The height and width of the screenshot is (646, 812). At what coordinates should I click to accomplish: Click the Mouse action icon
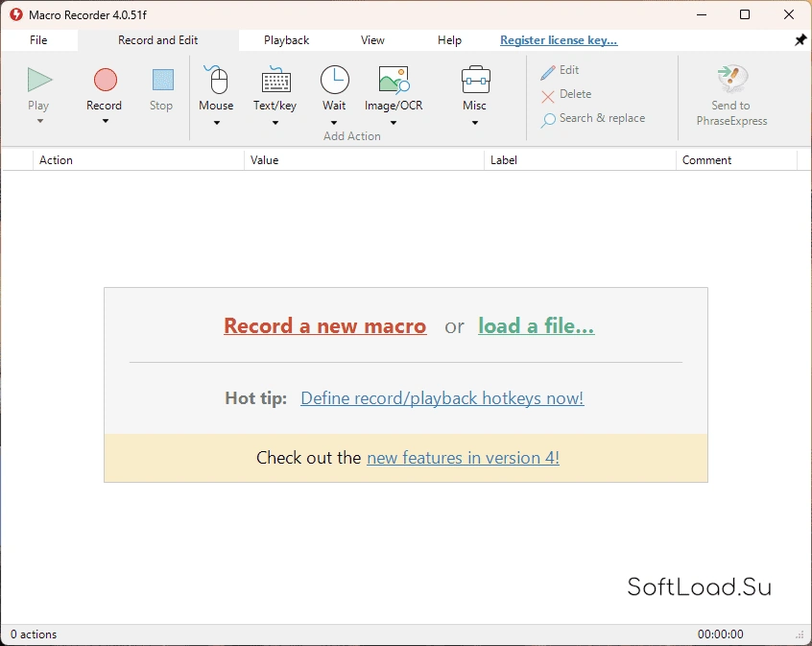point(217,80)
